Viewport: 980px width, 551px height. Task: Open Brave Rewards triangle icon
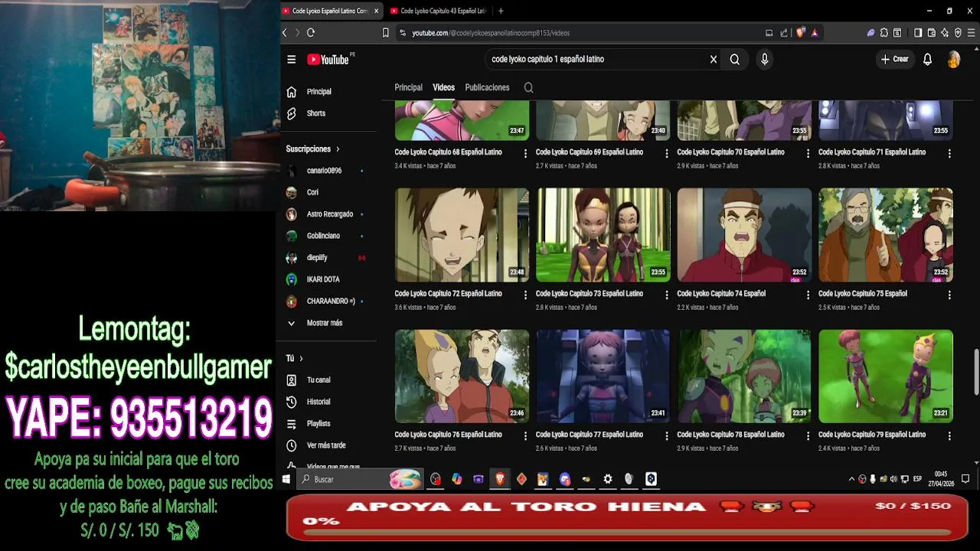[x=815, y=33]
